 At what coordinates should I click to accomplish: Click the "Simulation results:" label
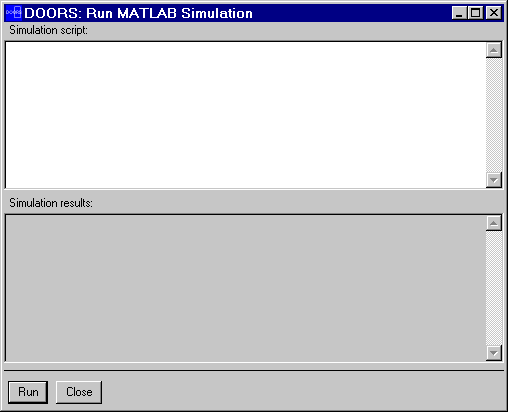51,203
